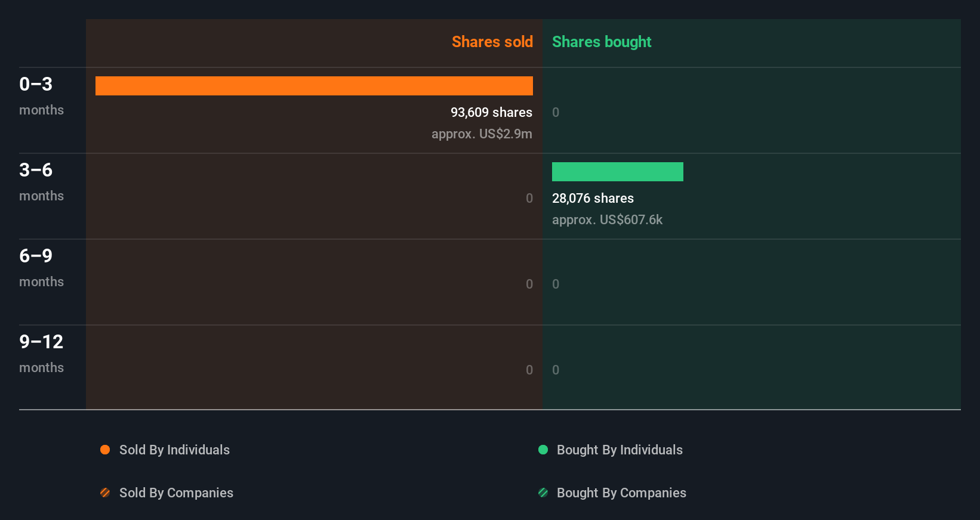The image size is (980, 520).
Task: Click the zero sold value in 3–6 months row
Action: point(529,198)
